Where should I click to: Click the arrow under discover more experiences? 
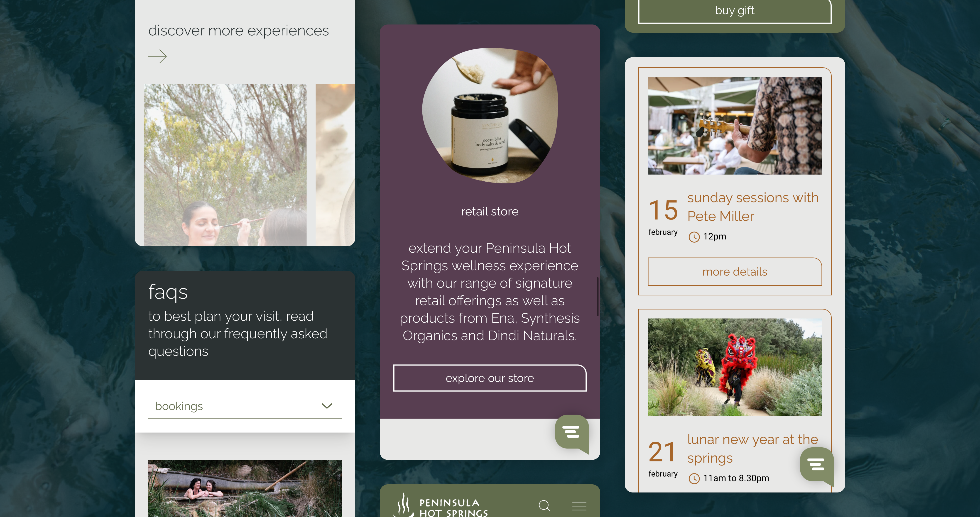click(157, 56)
